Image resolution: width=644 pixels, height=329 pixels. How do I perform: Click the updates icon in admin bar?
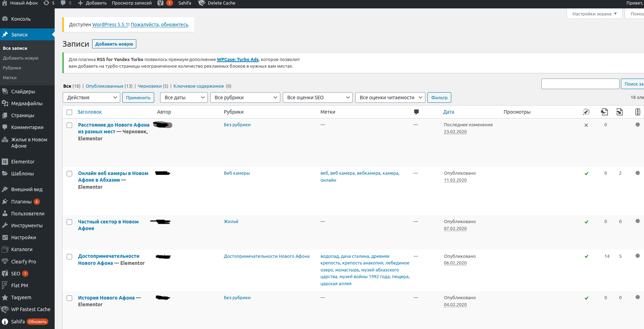[46, 3]
